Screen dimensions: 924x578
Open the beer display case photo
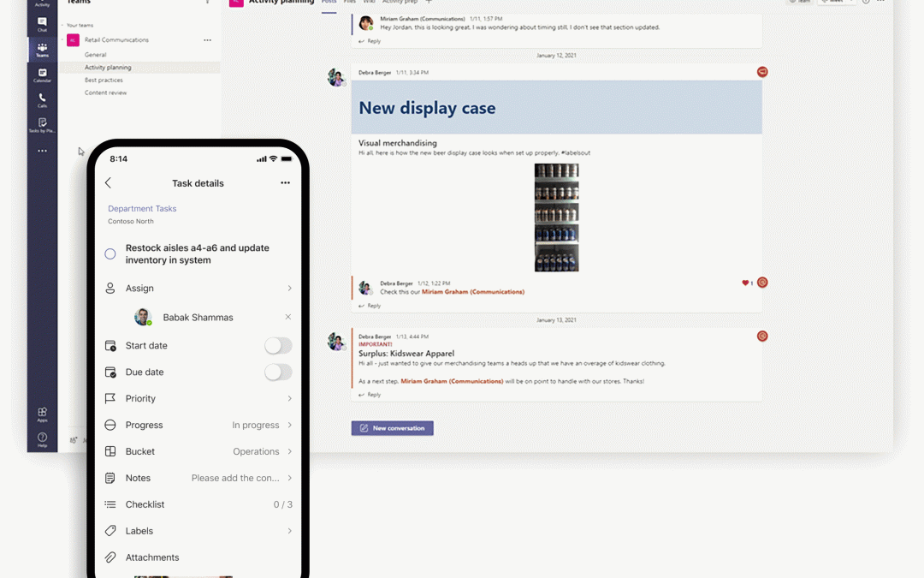click(x=556, y=217)
